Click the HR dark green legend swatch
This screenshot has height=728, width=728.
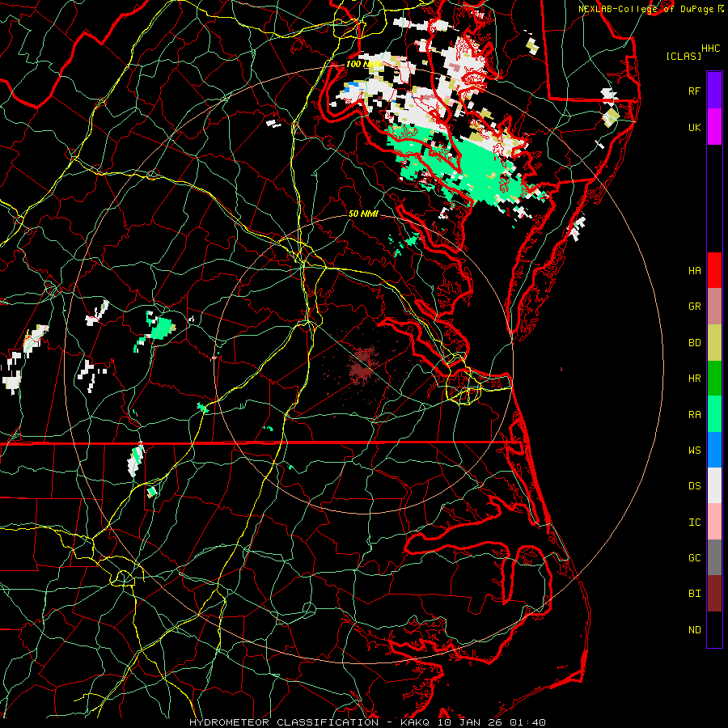(x=714, y=378)
